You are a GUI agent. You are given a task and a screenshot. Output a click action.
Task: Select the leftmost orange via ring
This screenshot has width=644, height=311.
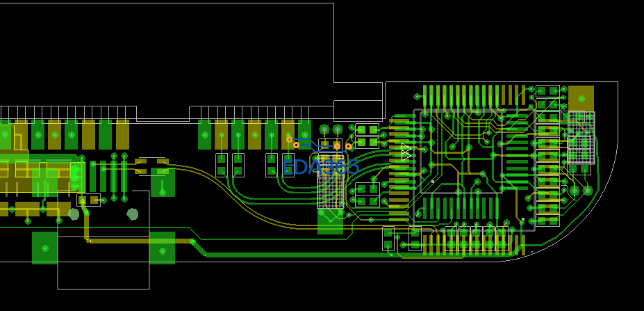coord(289,140)
